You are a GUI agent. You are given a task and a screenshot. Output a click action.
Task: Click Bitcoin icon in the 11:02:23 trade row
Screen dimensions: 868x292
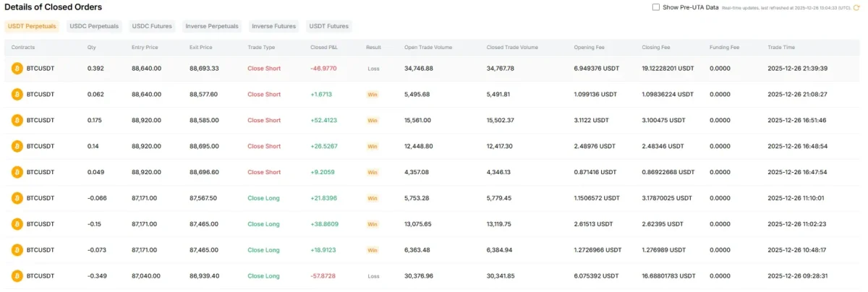[17, 224]
